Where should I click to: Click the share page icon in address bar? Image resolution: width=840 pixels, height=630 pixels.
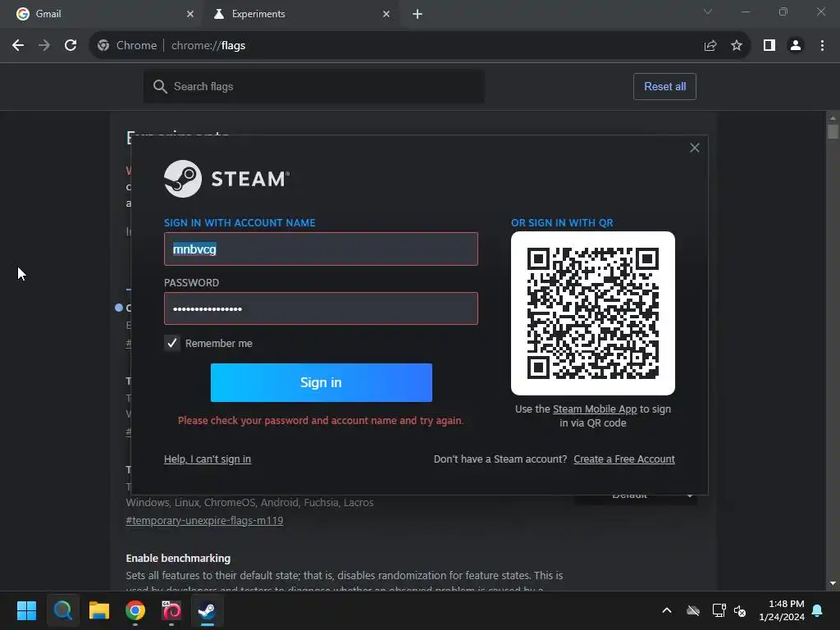point(710,46)
